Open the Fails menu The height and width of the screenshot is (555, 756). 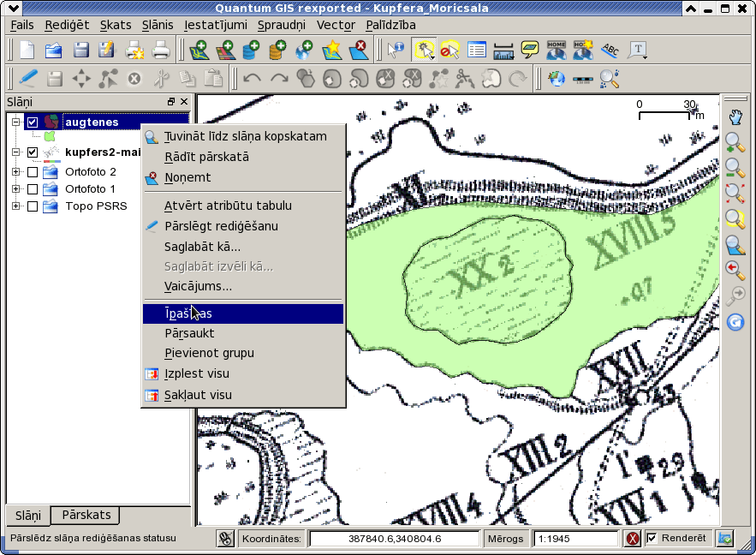pos(22,25)
